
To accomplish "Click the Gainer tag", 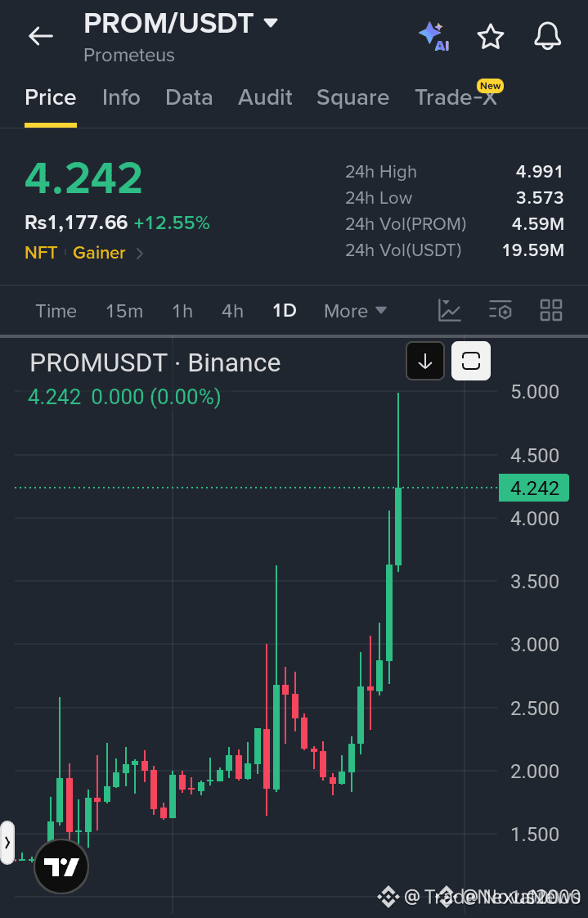I will point(99,253).
